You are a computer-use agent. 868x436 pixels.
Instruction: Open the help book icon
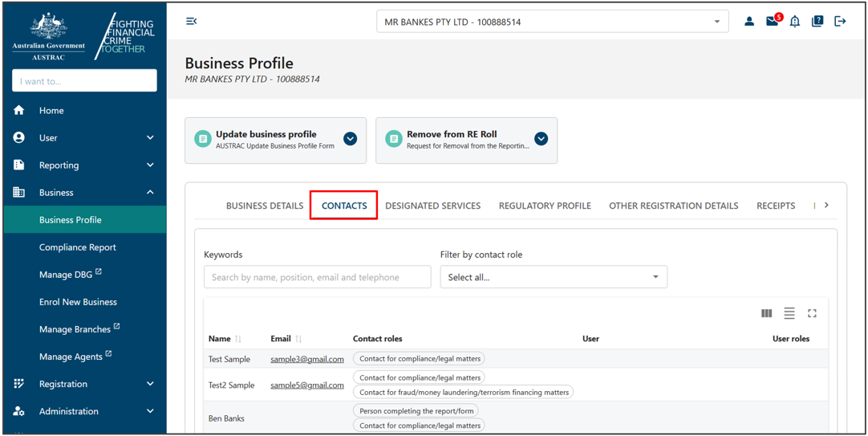pos(817,21)
